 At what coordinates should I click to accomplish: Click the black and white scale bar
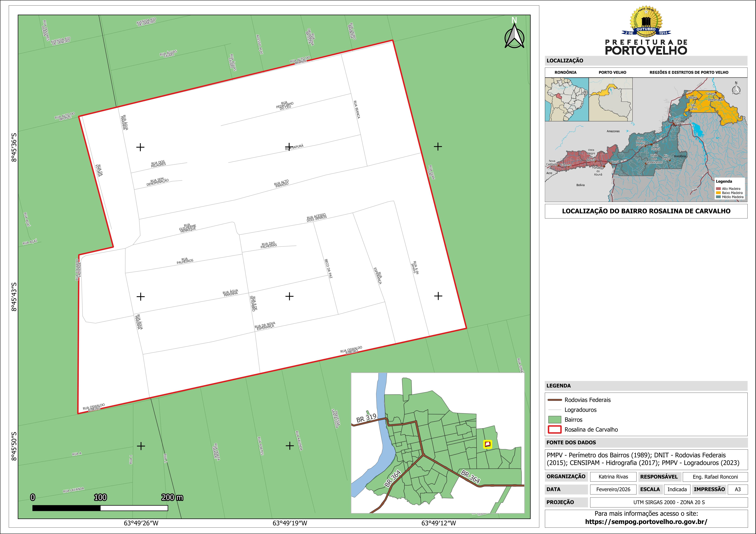tap(100, 508)
